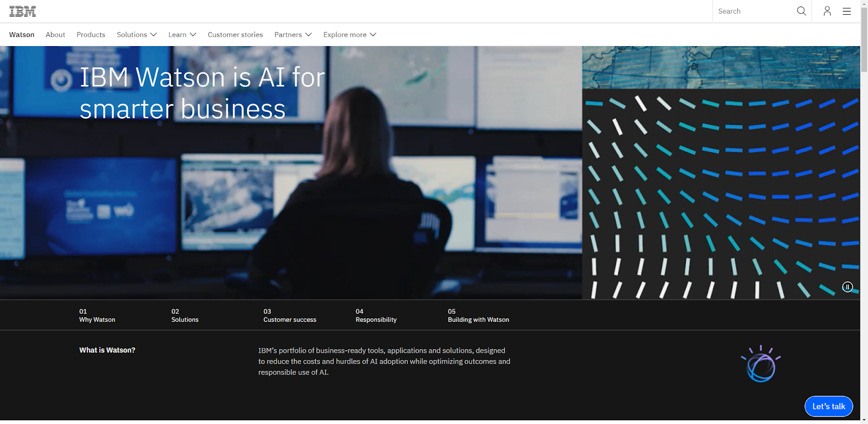
Task: Go to the Watson home link
Action: tap(22, 35)
